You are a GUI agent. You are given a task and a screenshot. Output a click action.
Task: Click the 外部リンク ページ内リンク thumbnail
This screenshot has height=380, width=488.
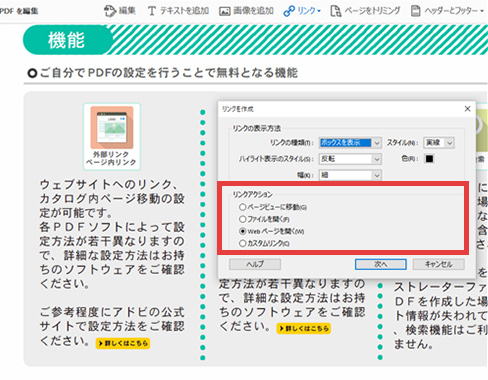click(x=112, y=137)
